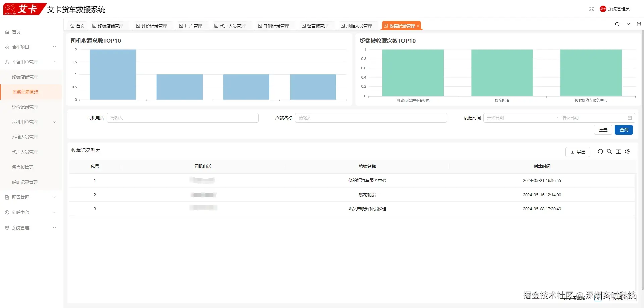Image resolution: width=644 pixels, height=308 pixels.
Task: Focus the 司机电话 input field
Action: [182, 118]
